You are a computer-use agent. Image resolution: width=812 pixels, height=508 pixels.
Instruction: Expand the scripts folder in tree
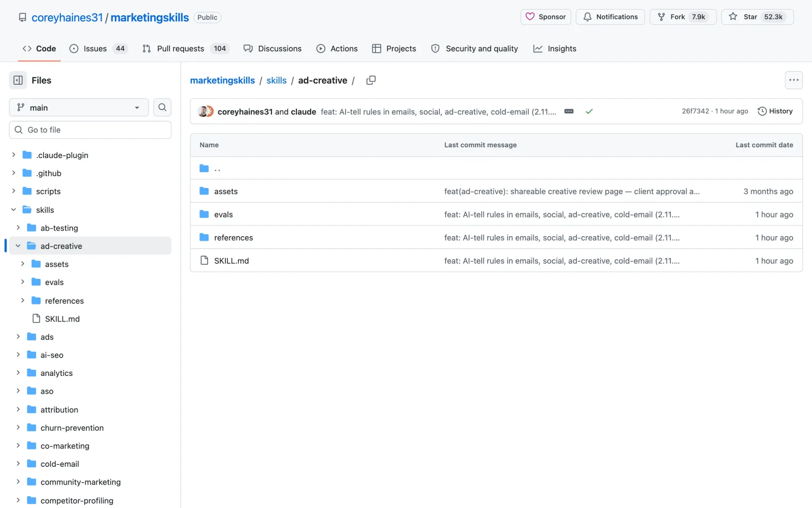(x=14, y=191)
